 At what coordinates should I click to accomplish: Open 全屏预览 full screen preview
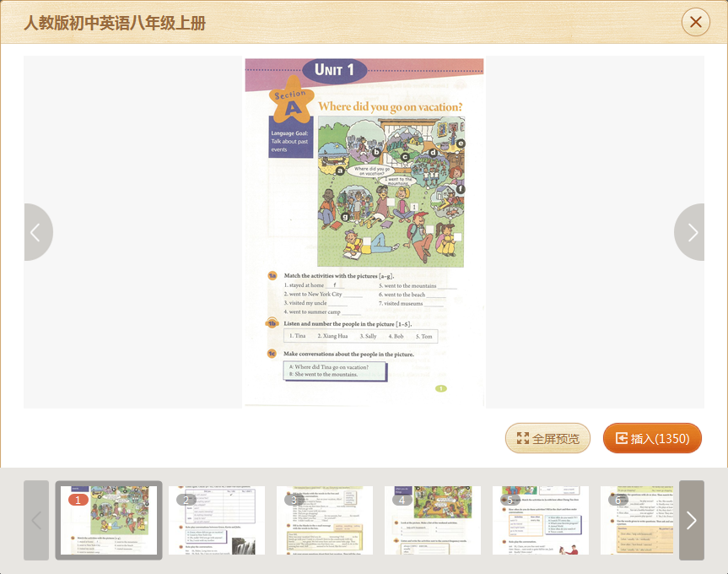(547, 438)
